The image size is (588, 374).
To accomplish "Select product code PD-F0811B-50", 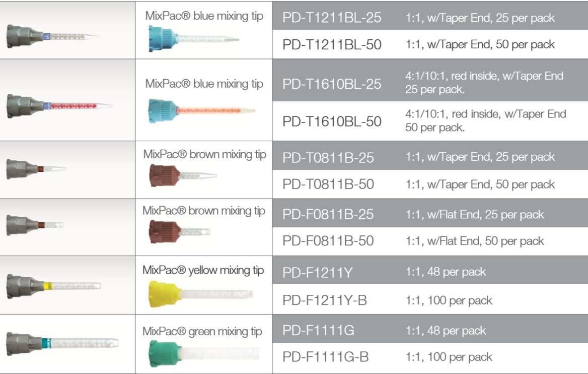I will (x=328, y=241).
